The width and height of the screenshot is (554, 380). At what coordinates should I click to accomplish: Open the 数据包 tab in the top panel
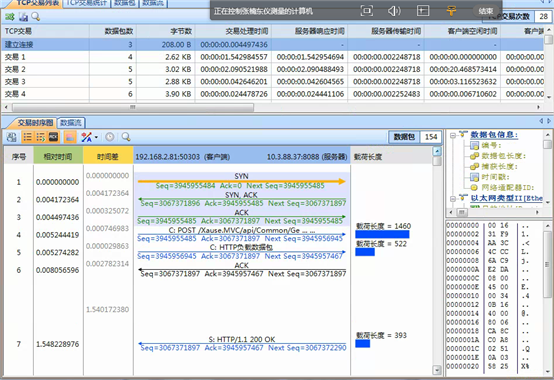[x=125, y=3]
